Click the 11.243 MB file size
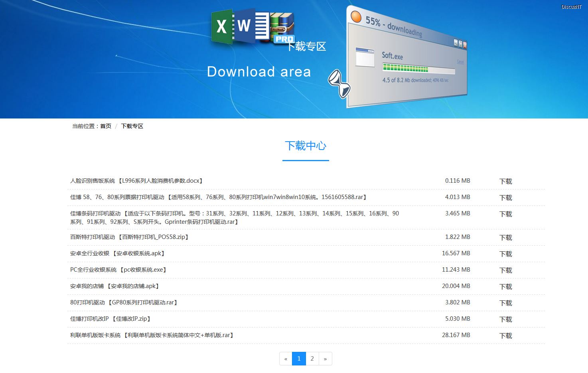Viewport: 588px width, 373px height. pos(456,270)
